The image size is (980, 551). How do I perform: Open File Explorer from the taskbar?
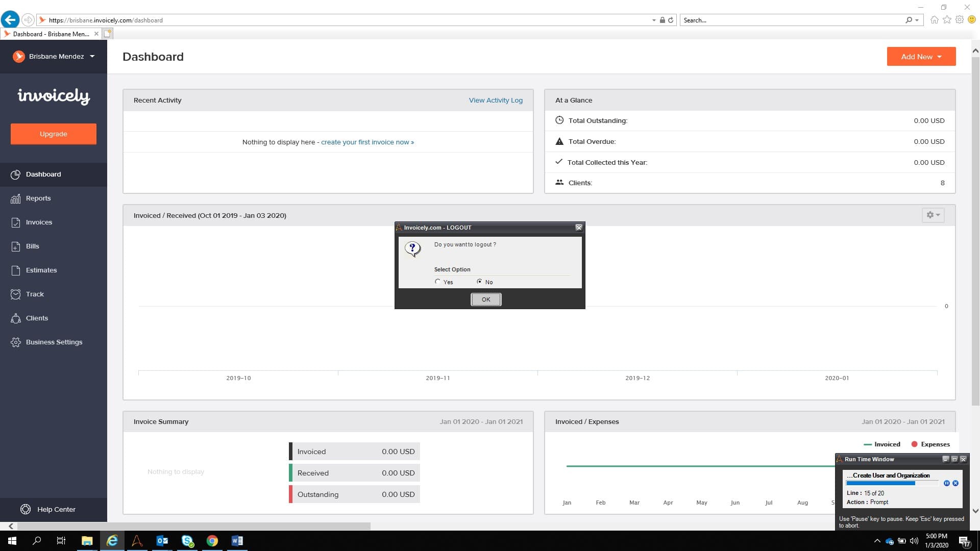pyautogui.click(x=87, y=541)
